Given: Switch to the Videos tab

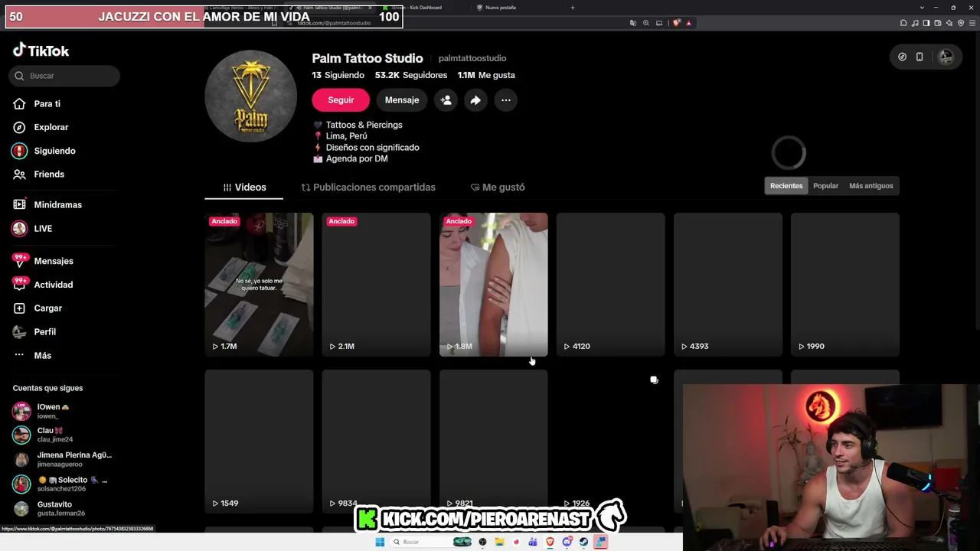Looking at the screenshot, I should pos(244,187).
